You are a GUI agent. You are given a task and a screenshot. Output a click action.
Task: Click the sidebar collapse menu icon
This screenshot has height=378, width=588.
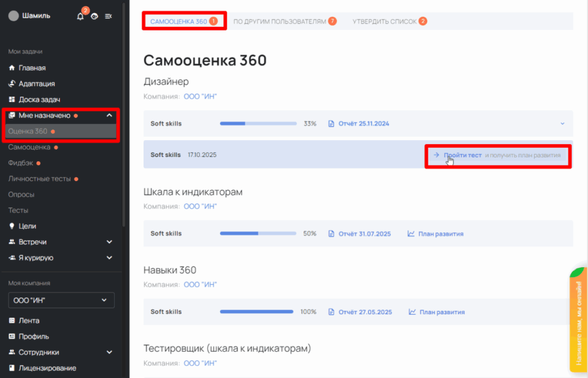click(108, 16)
